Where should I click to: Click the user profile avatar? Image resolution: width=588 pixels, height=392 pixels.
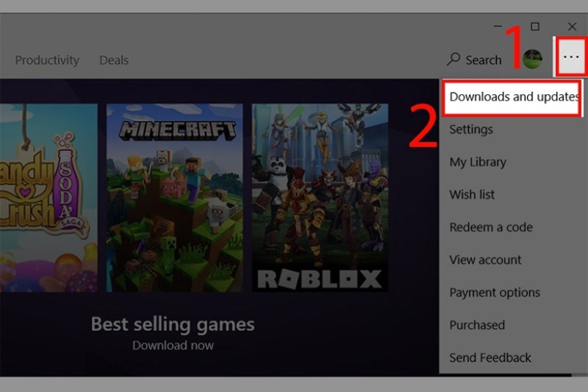coord(532,59)
